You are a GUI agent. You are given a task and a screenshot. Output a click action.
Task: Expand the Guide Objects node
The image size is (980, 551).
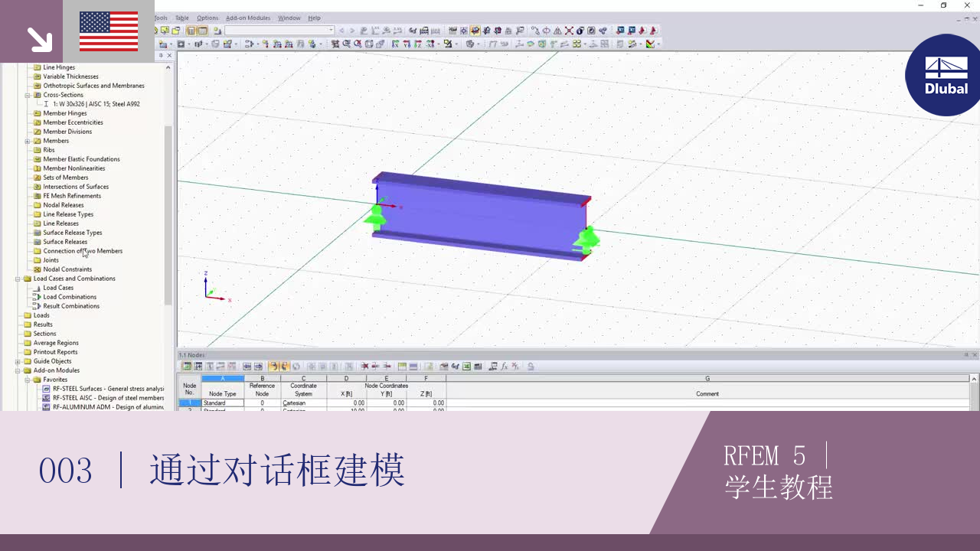click(x=18, y=361)
